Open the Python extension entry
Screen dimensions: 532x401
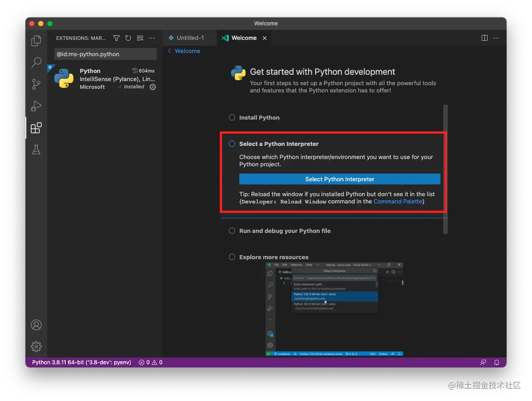[105, 79]
